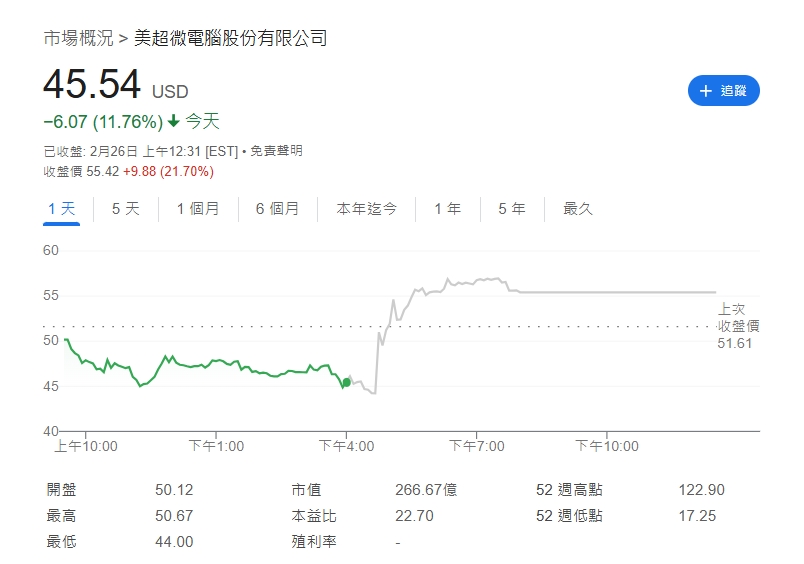The height and width of the screenshot is (564, 804).
Task: Click the 追蹤 follow button
Action: 723,91
